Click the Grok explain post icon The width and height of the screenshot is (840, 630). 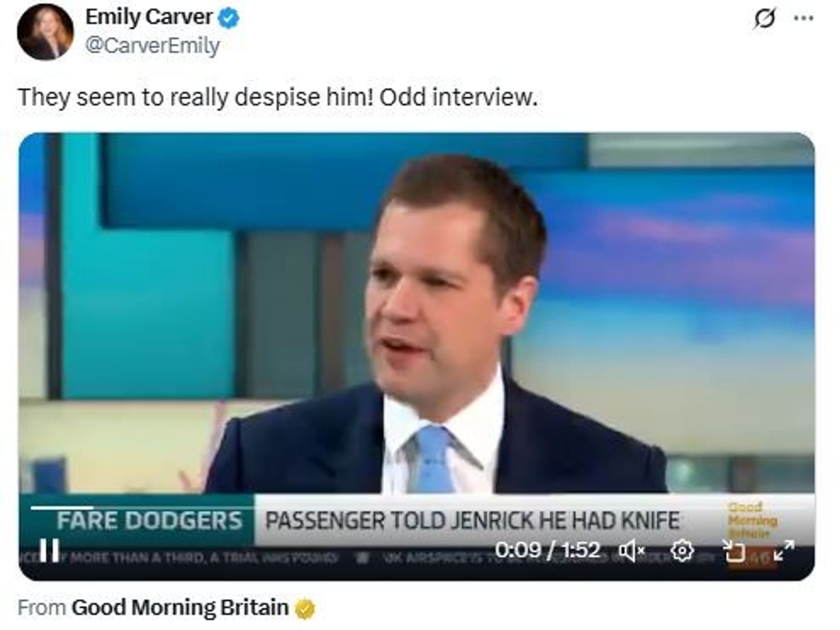point(765,18)
